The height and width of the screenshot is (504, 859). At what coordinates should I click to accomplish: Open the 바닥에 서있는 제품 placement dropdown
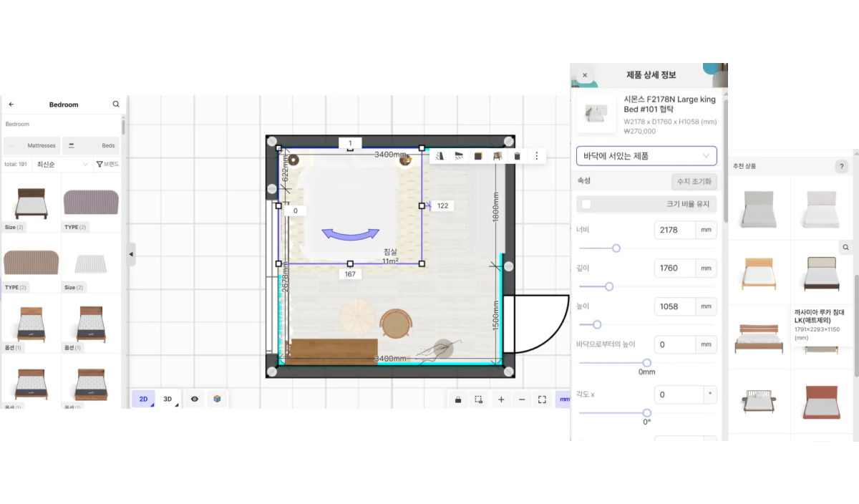coord(646,155)
